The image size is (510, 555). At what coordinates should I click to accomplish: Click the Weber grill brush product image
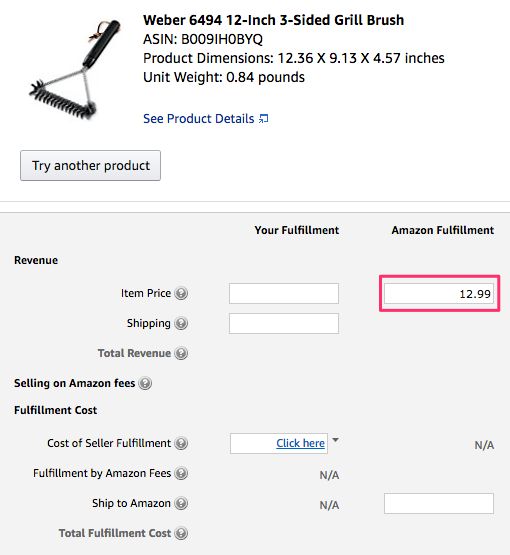[x=75, y=69]
